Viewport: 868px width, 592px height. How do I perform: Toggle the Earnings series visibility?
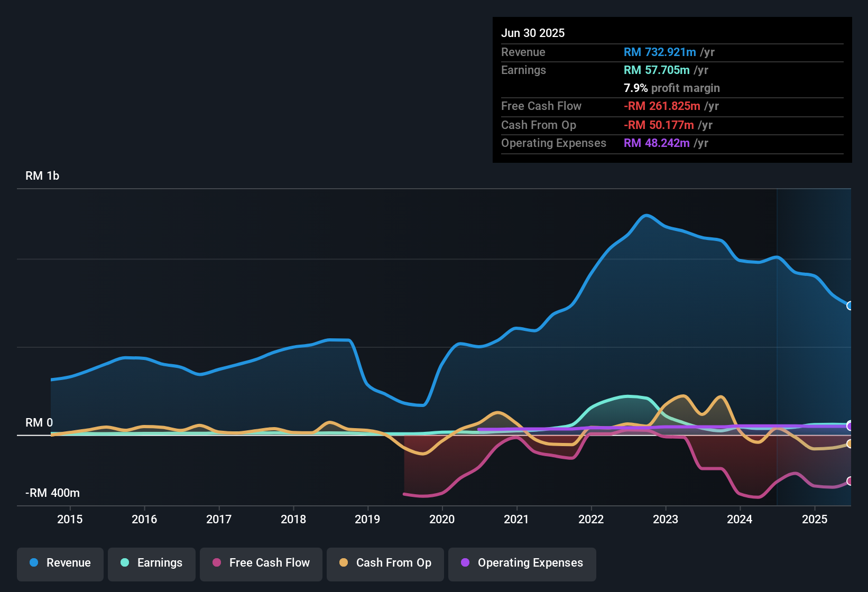click(x=152, y=563)
